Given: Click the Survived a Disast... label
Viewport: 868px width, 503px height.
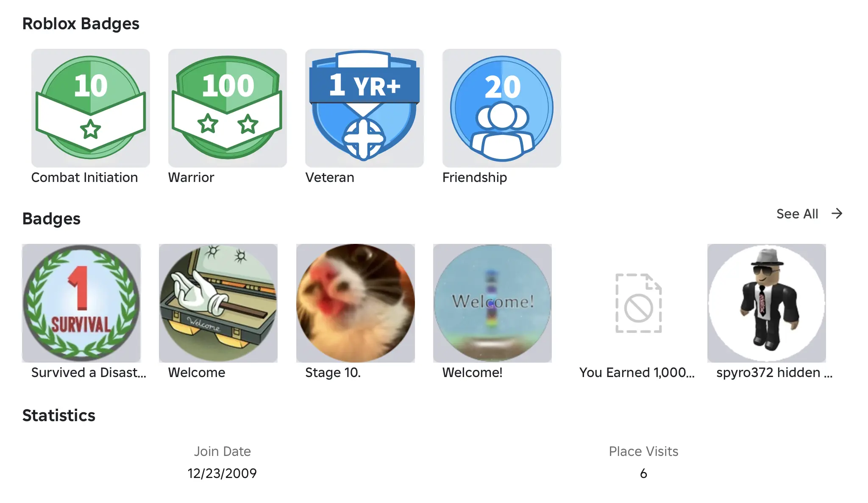Looking at the screenshot, I should tap(89, 372).
